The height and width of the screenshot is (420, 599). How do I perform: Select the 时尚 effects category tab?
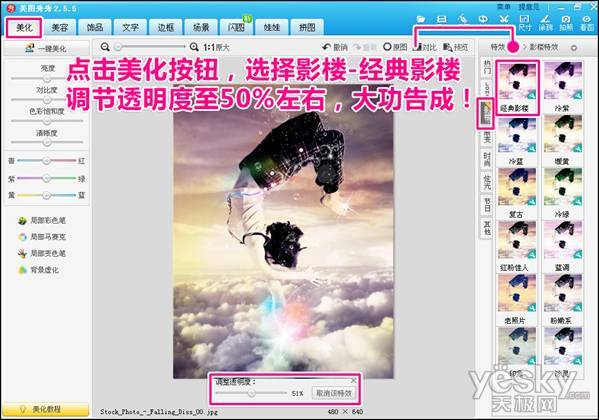487,159
